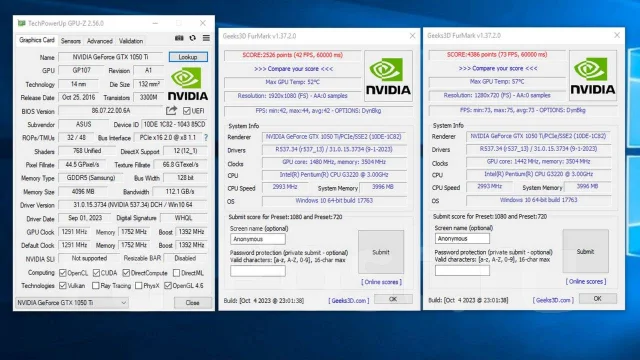Click the GPU-Z screenshot camera icon
The height and width of the screenshot is (360, 640).
coord(179,38)
